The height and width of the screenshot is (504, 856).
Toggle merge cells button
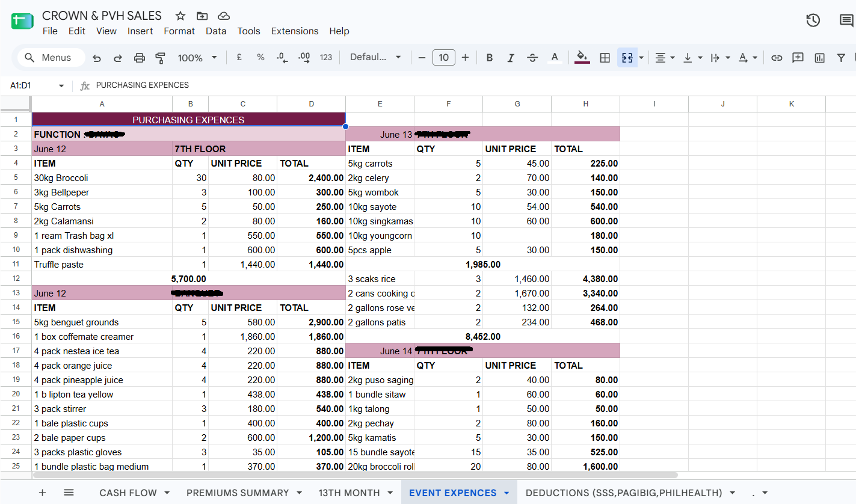(x=627, y=58)
